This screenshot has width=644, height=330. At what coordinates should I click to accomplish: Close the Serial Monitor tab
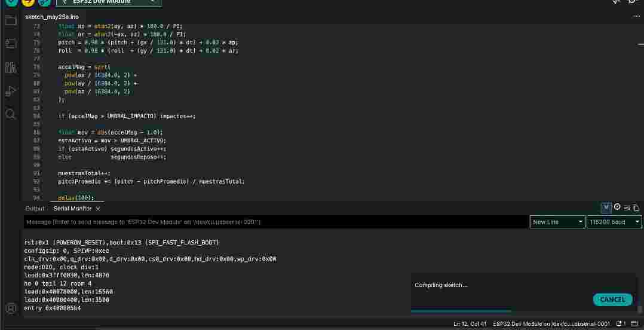tap(98, 209)
